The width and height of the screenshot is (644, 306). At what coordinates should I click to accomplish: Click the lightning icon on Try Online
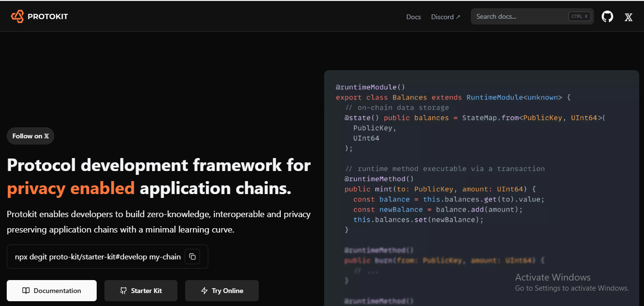point(204,291)
